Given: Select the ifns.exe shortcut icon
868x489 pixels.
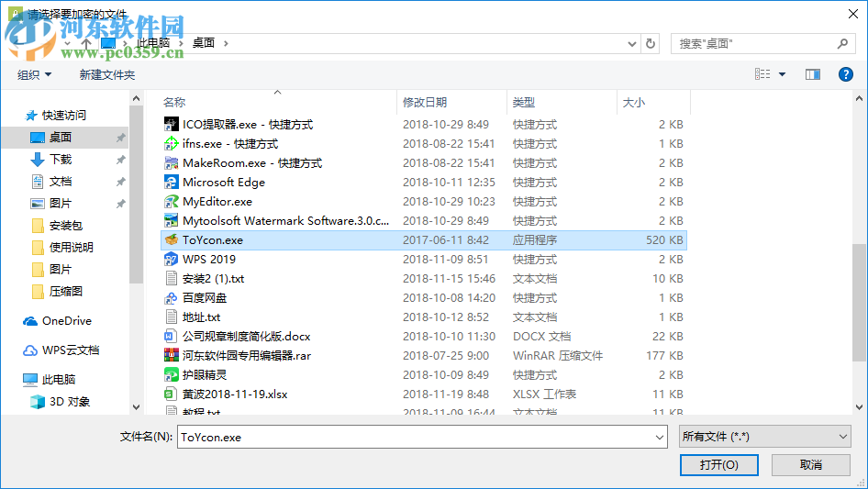Looking at the screenshot, I should pyautogui.click(x=171, y=143).
